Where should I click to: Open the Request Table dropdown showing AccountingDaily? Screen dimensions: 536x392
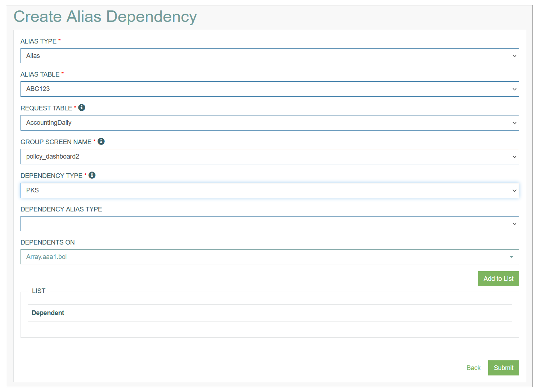click(x=270, y=123)
